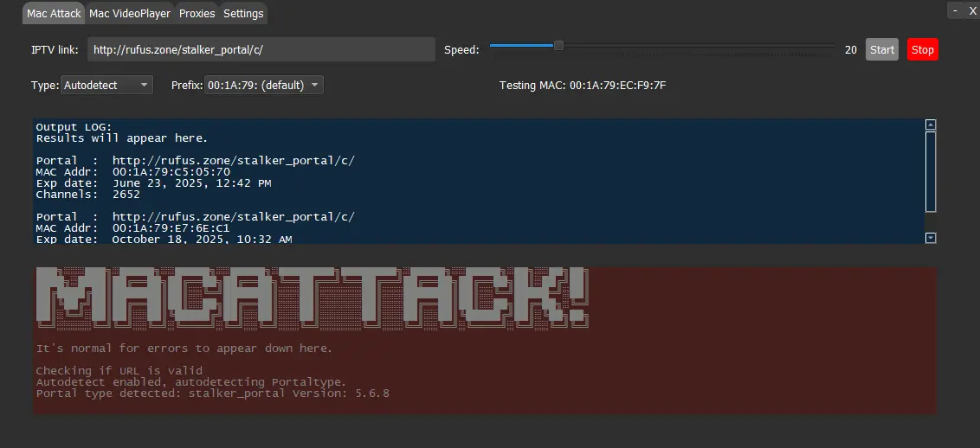Click the speed value 20

coord(851,49)
